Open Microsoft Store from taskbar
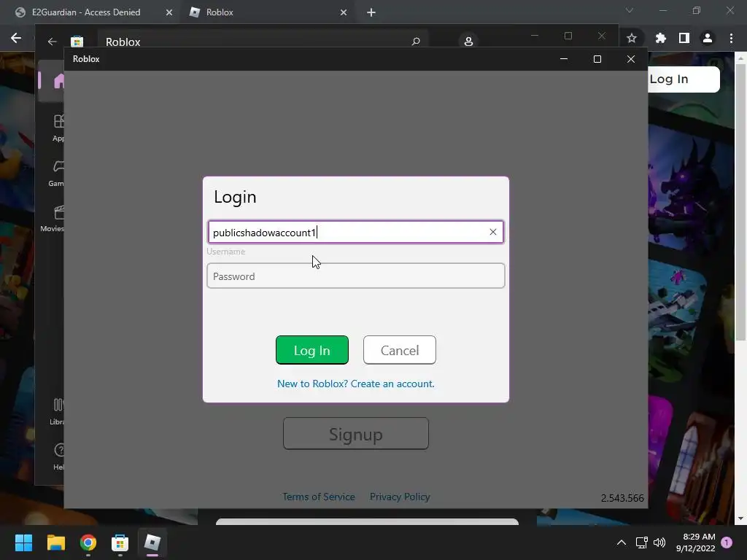Screen dimensions: 747x560 (120, 542)
